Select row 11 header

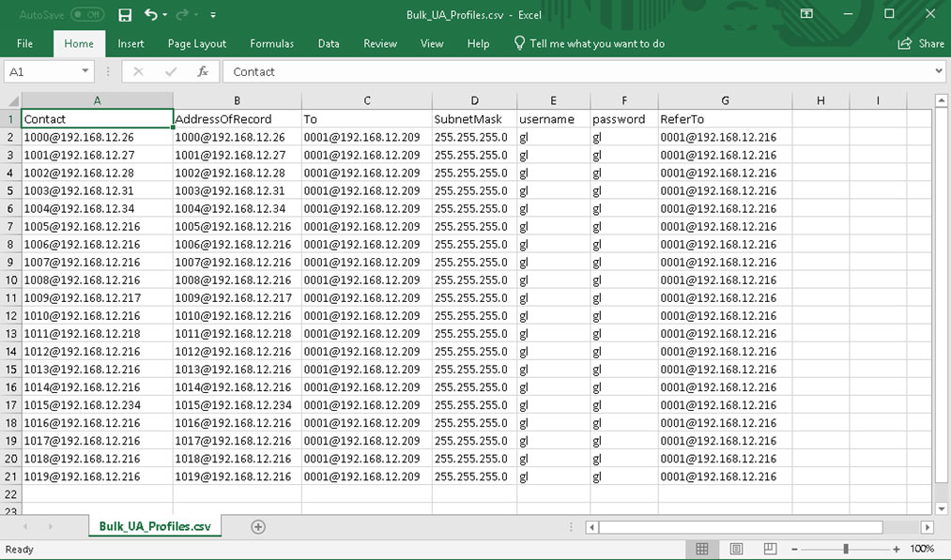(11, 298)
